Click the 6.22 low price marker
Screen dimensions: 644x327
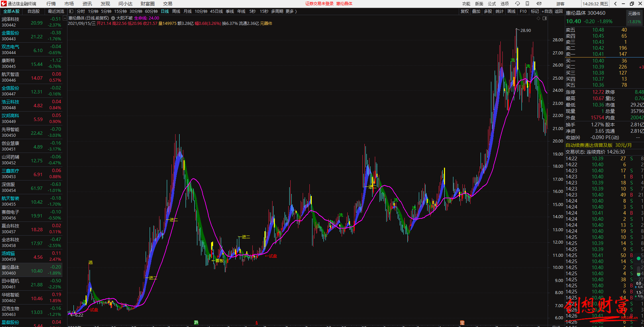tap(79, 315)
